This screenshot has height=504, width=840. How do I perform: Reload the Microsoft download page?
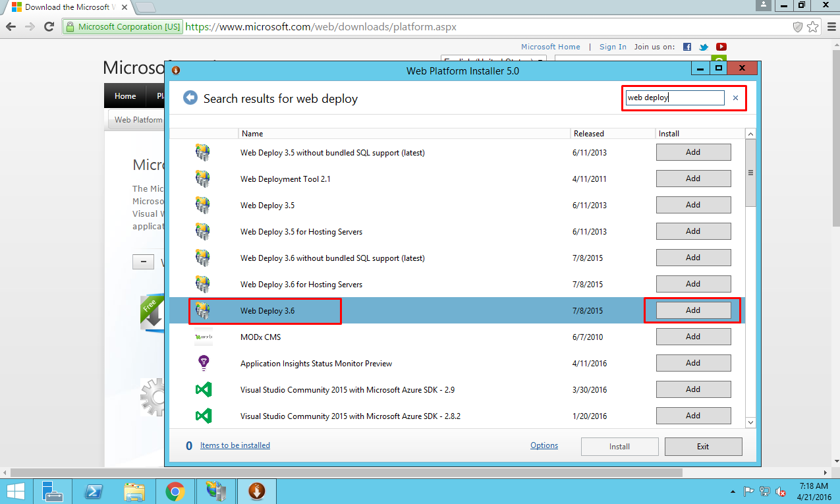(49, 27)
